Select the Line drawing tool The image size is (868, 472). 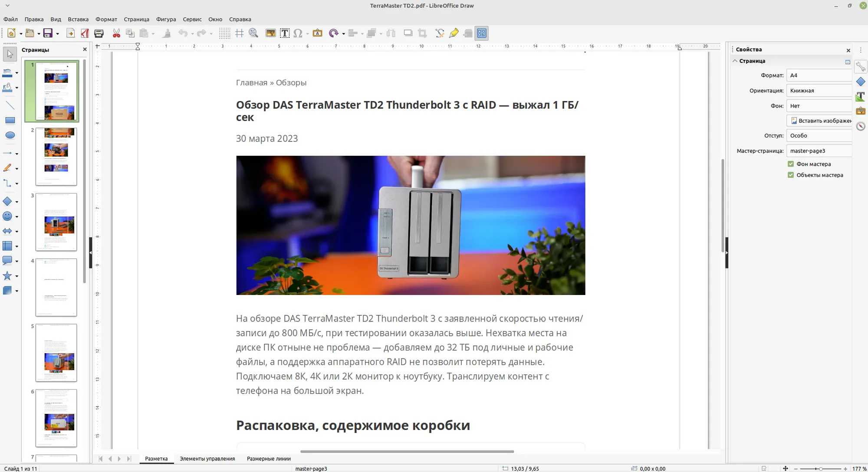[10, 105]
